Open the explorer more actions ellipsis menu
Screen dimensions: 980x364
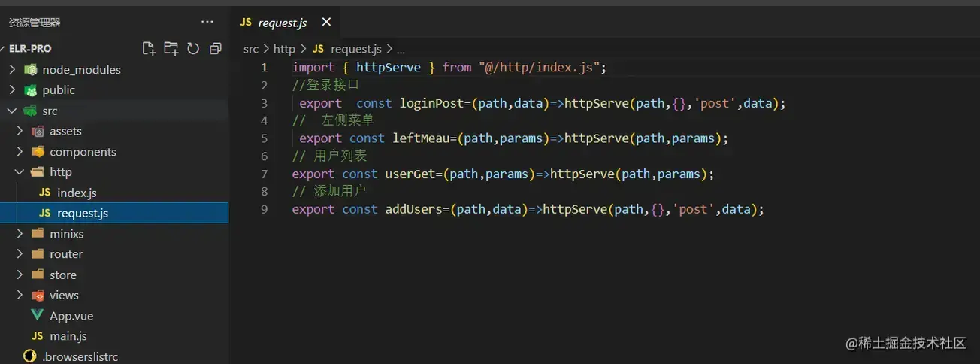pyautogui.click(x=207, y=23)
